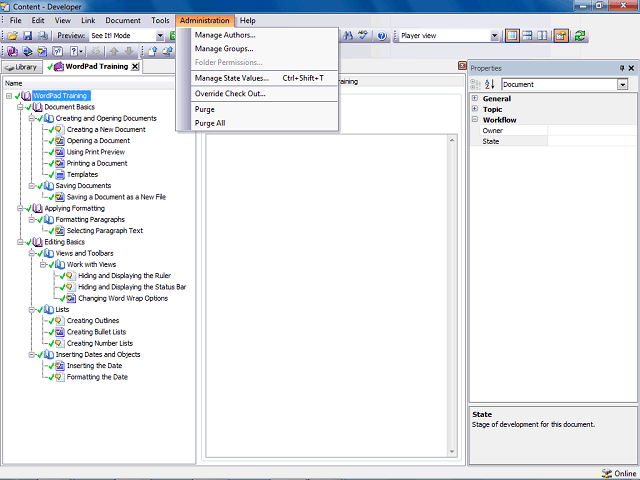Collapse the Lists tree node
Screen dimensions: 640x480
31,310
